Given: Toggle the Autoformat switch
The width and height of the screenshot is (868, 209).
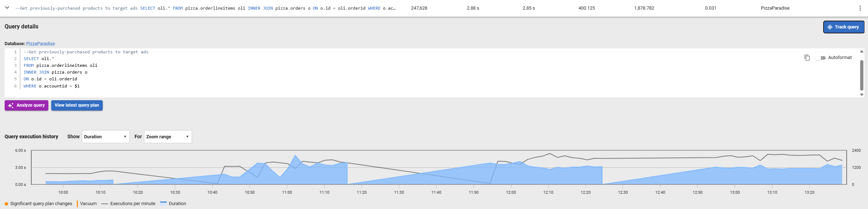Looking at the screenshot, I should [820, 58].
